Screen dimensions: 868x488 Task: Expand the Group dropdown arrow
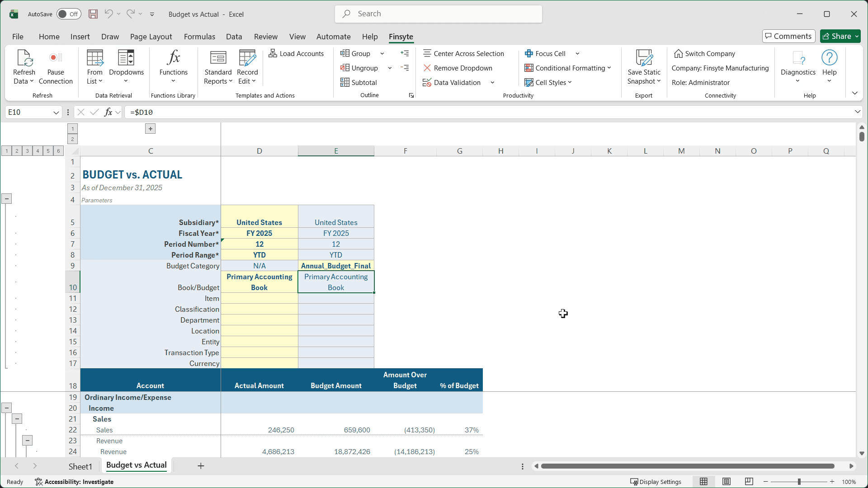(x=382, y=53)
